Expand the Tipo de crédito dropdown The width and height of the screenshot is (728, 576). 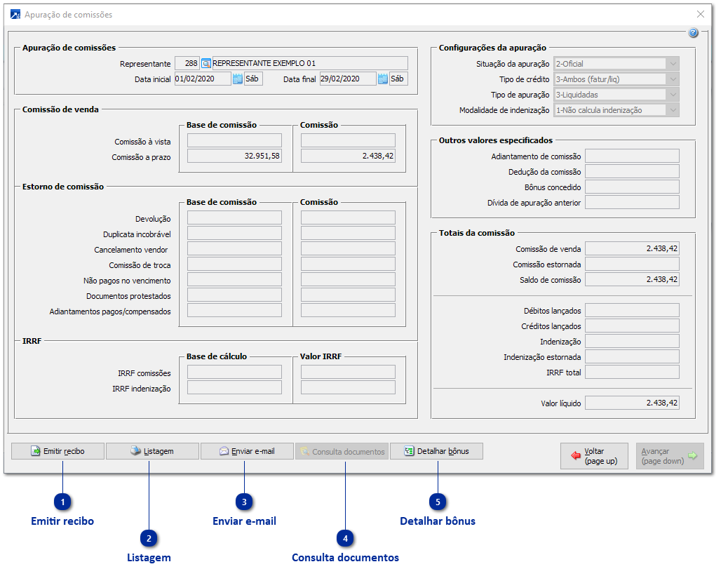[673, 79]
